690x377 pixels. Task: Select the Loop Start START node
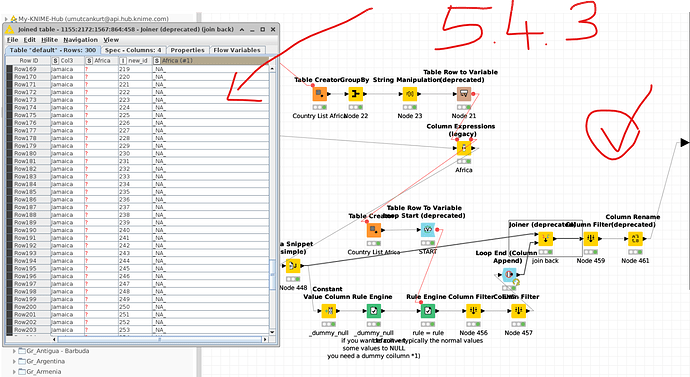click(x=428, y=230)
